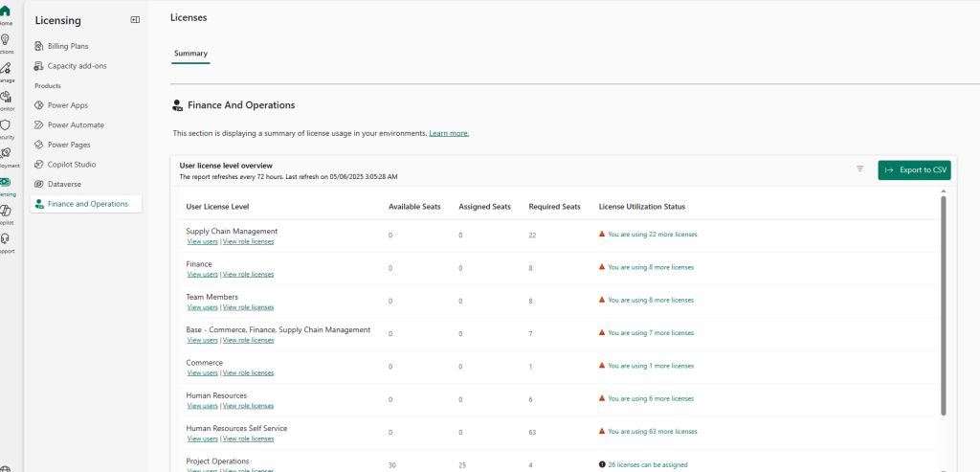980x472 pixels.
Task: Open the filter icon beside Export to CSV
Action: click(860, 169)
